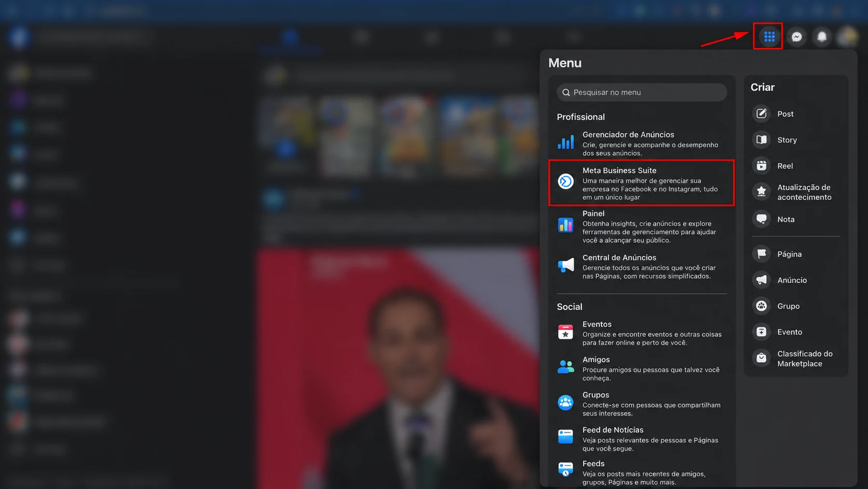Viewport: 868px width, 489px height.
Task: Click the Classificado do Marketplace bag icon
Action: click(x=762, y=358)
